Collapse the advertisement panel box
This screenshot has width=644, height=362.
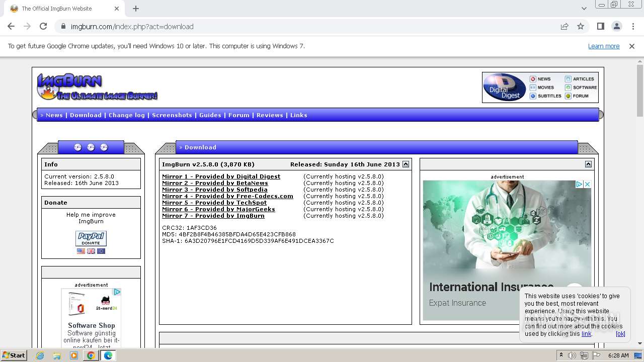coord(588,164)
